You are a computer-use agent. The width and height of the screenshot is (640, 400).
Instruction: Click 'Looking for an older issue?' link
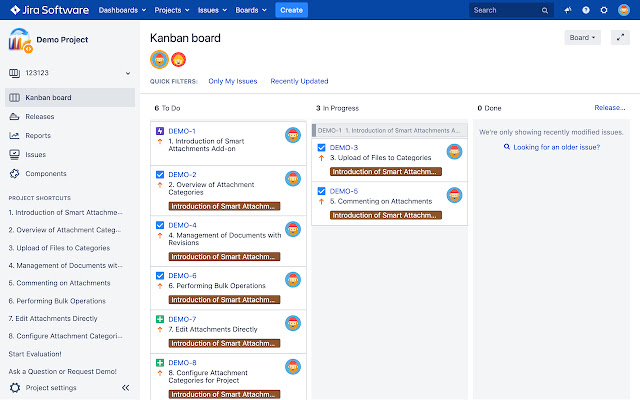pos(557,147)
